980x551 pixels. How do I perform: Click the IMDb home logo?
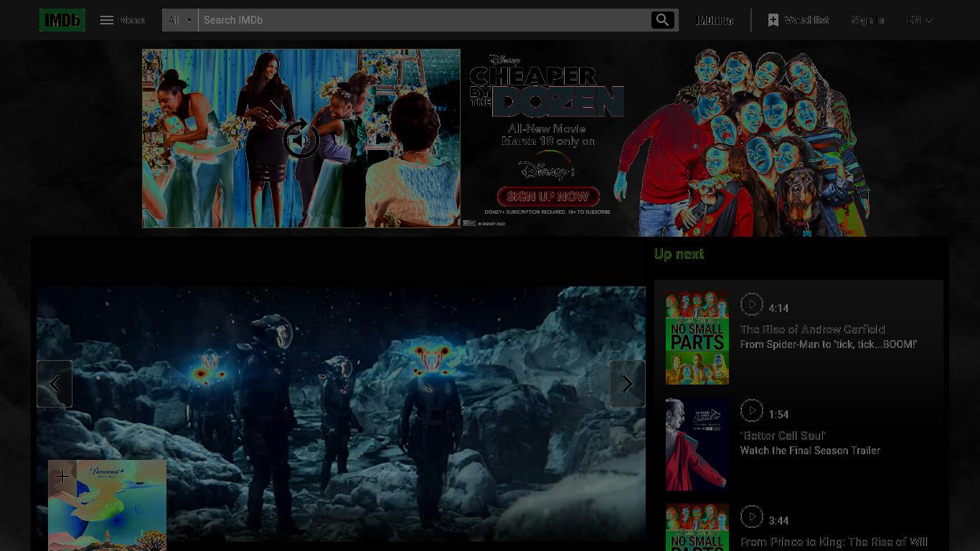point(62,20)
